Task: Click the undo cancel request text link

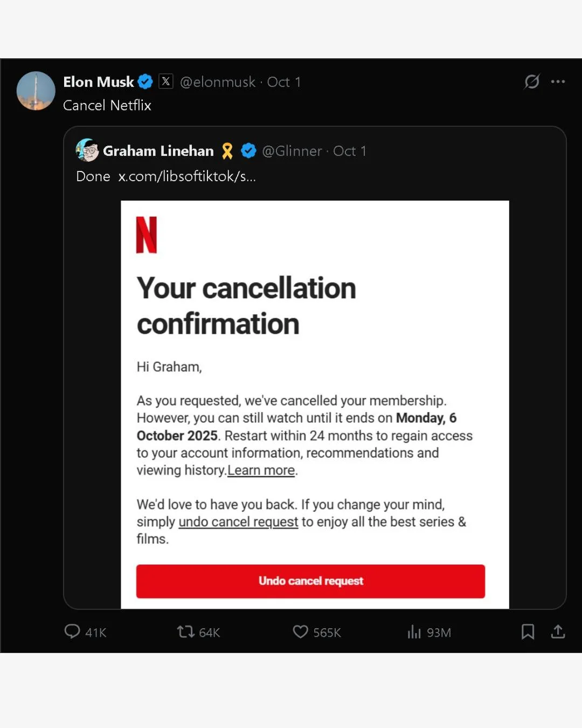Action: coord(238,522)
